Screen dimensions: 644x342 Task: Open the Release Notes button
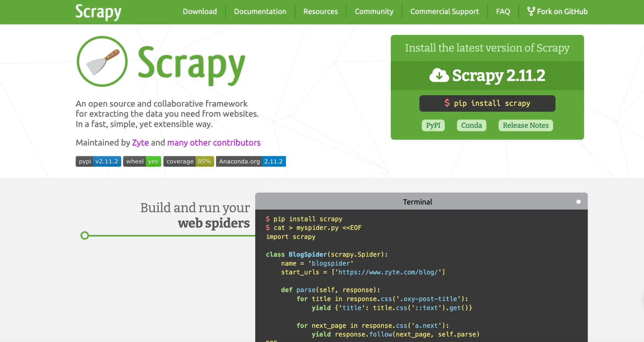[x=526, y=125]
